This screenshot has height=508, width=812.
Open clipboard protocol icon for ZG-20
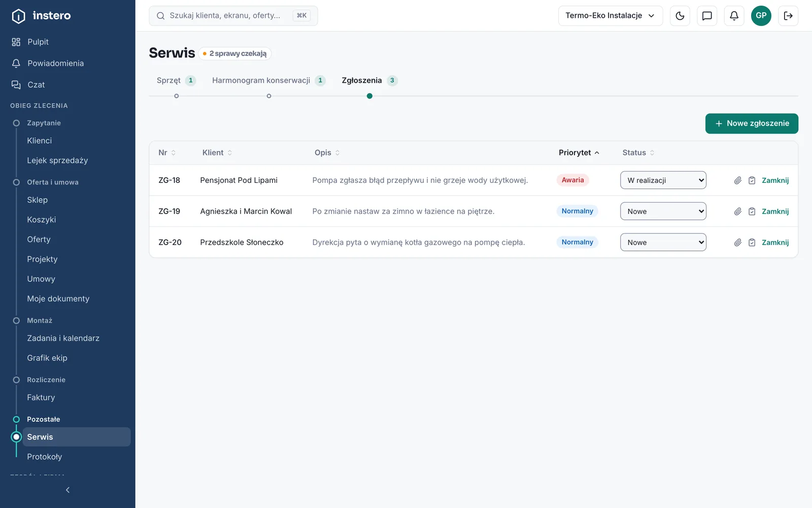[x=752, y=242]
